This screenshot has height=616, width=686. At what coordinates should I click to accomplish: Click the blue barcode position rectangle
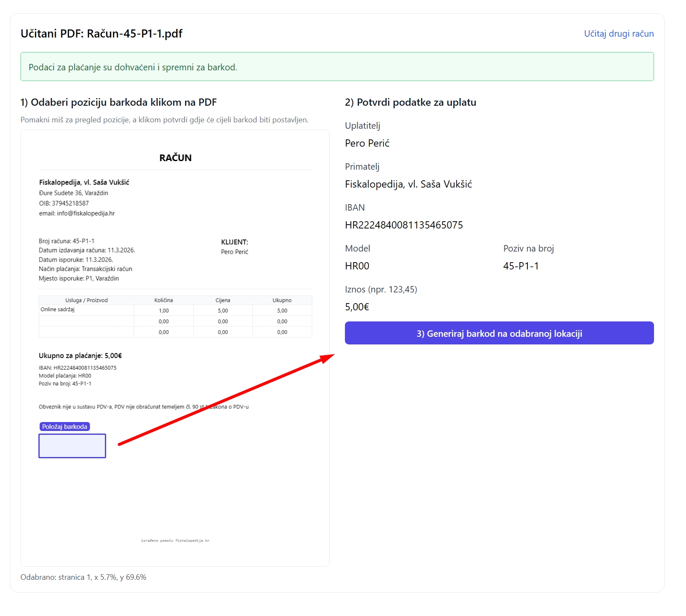(72, 446)
